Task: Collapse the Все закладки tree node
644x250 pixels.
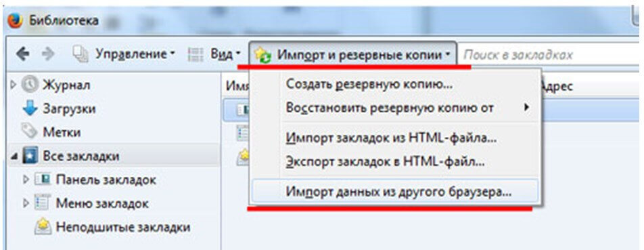Action: (14, 157)
